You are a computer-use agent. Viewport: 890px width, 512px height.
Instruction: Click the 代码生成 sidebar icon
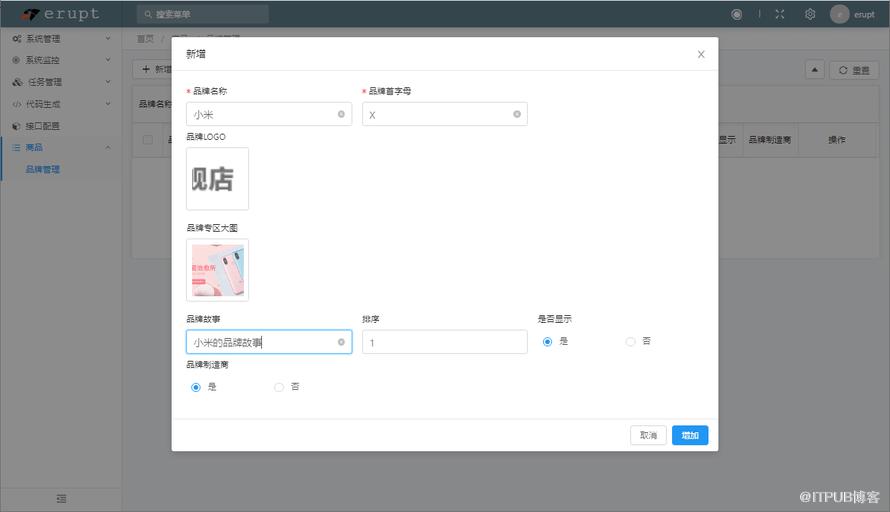tap(16, 104)
